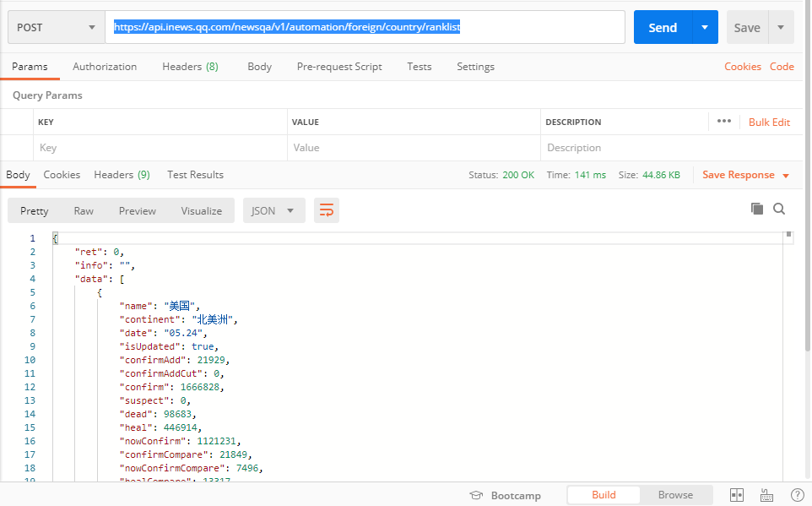Click the "confirmAdd": 21929 line
This screenshot has height=506, width=812.
[x=175, y=360]
